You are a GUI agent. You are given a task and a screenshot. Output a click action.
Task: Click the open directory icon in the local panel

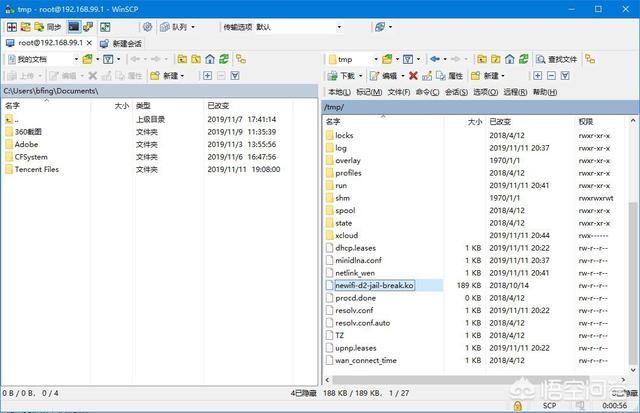point(87,60)
